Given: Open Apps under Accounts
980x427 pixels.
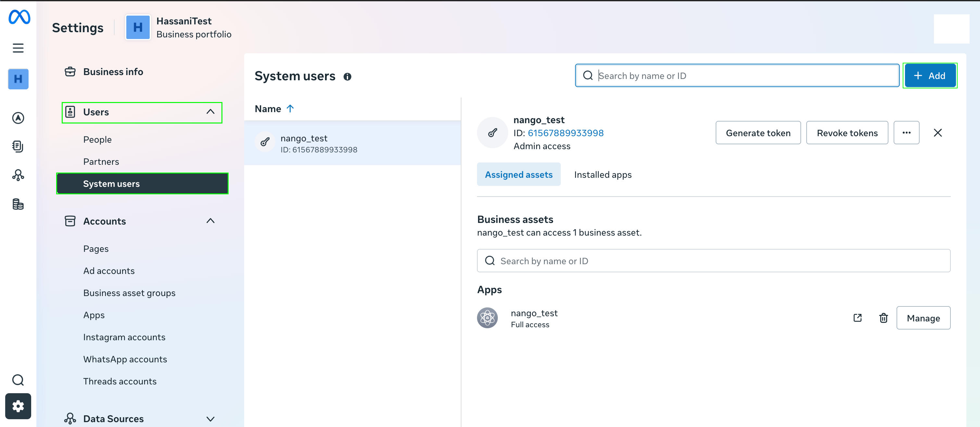Looking at the screenshot, I should tap(94, 315).
